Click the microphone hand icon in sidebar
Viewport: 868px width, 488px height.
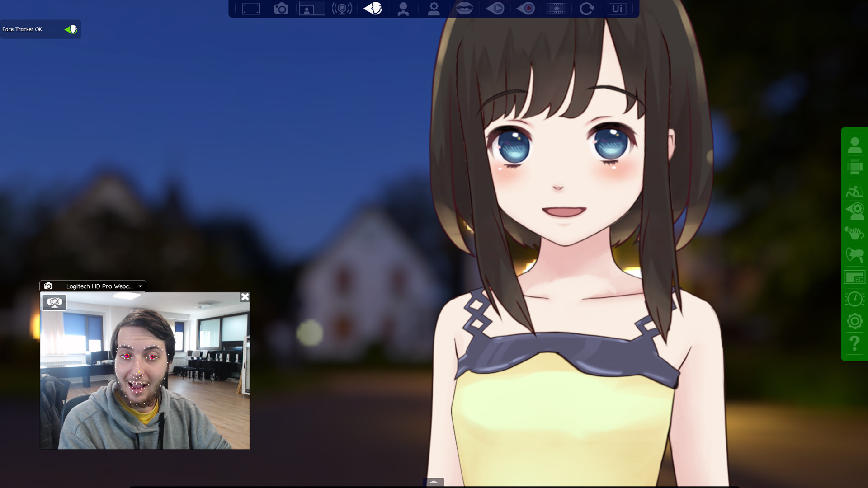[x=854, y=233]
